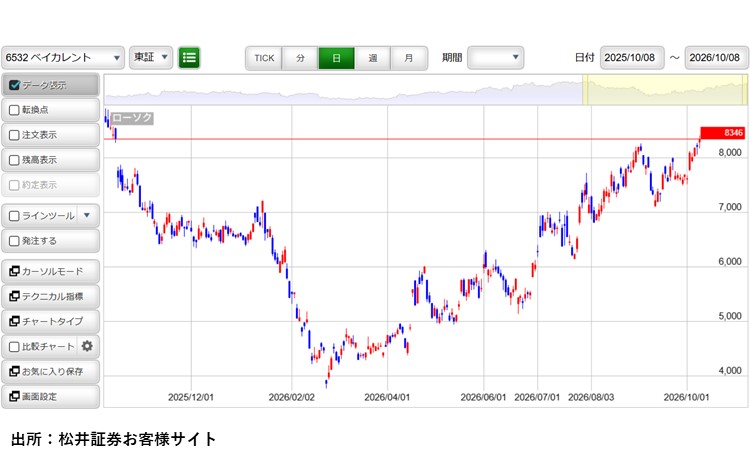Click the start date field 2025/10/08
Viewport: 750px width, 454px height.
tap(632, 58)
